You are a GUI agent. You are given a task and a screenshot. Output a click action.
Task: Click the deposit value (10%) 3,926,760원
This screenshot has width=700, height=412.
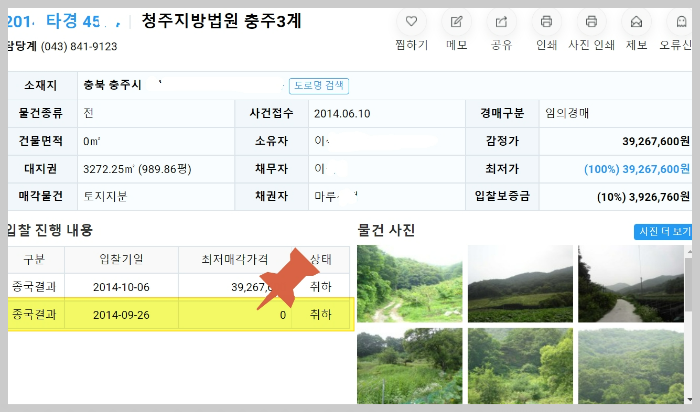643,197
